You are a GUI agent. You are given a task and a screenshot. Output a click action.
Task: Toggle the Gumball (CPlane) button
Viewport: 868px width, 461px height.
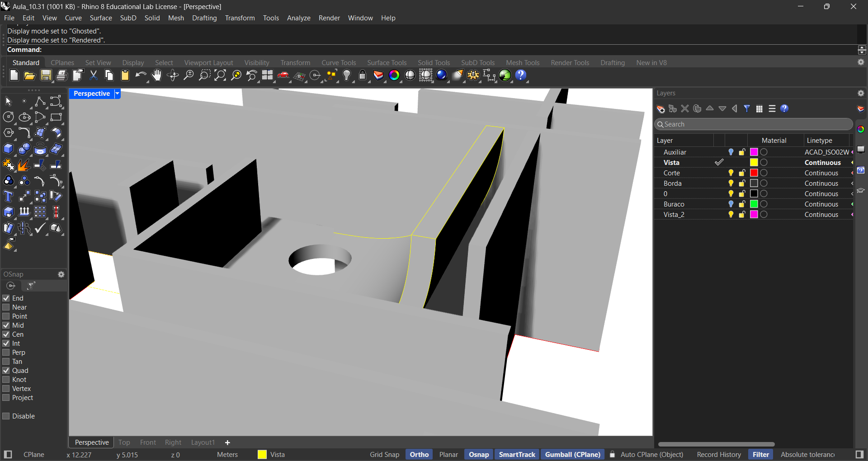pyautogui.click(x=572, y=455)
